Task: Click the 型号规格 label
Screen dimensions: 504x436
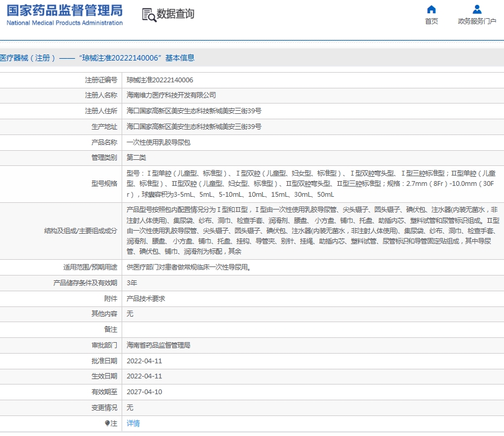Action: pyautogui.click(x=104, y=183)
